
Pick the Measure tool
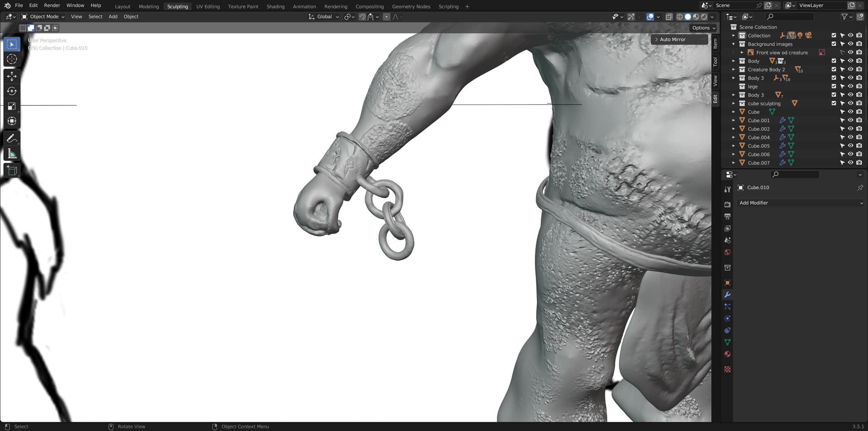12,154
